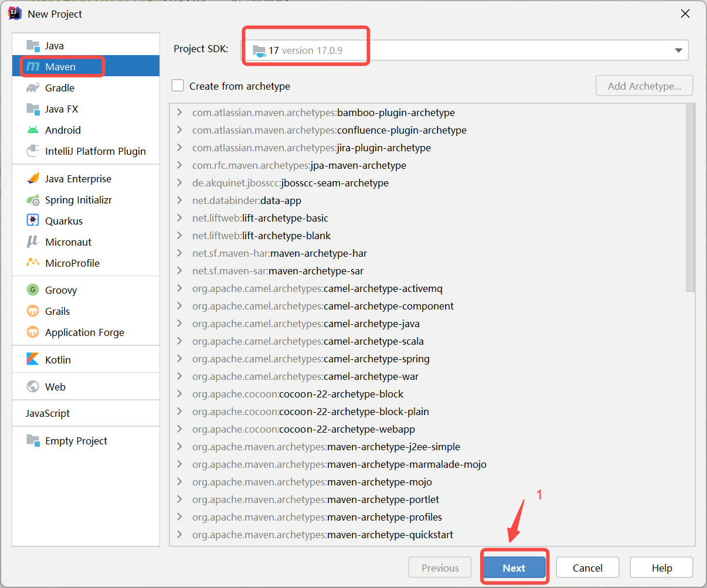Select JavaScript project category
The width and height of the screenshot is (707, 588).
coord(47,413)
